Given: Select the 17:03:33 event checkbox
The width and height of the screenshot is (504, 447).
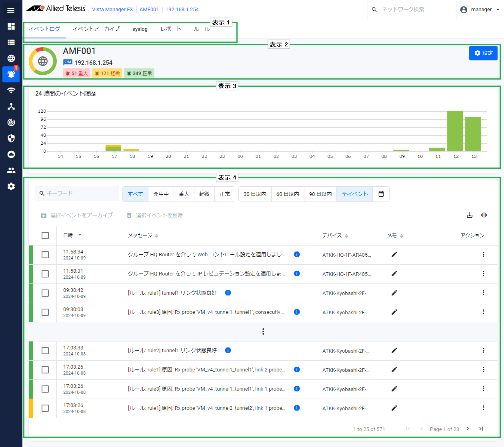Looking at the screenshot, I should coord(45,351).
